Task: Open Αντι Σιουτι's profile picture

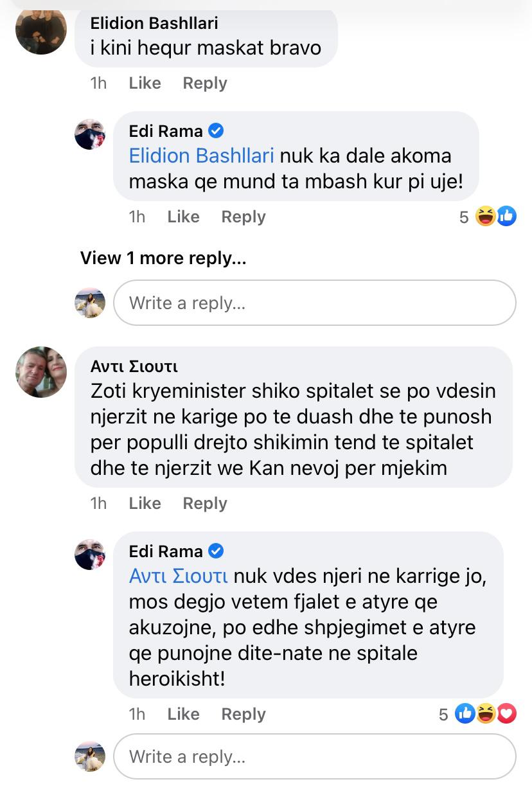Action: [41, 372]
